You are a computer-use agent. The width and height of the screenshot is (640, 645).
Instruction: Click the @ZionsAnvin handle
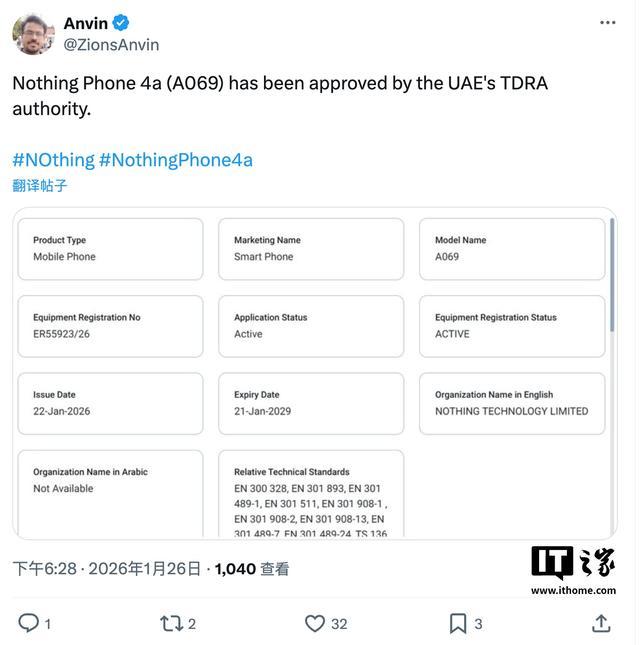click(111, 45)
